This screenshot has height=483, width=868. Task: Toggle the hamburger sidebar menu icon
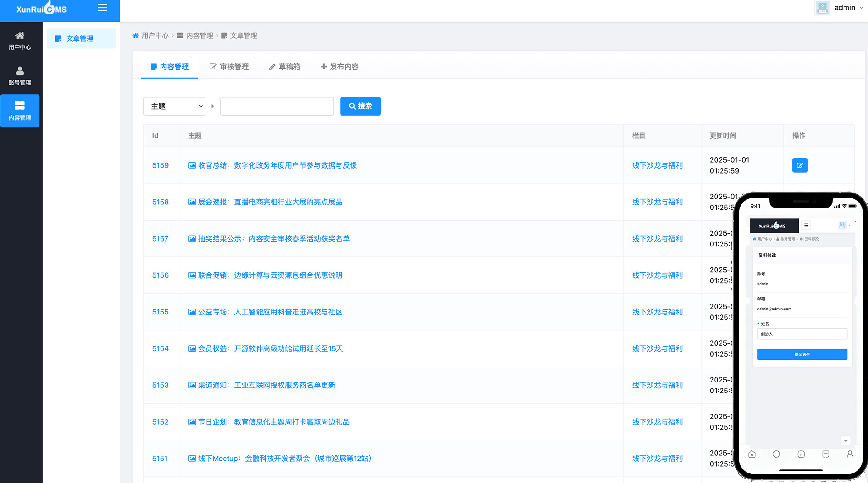point(102,8)
